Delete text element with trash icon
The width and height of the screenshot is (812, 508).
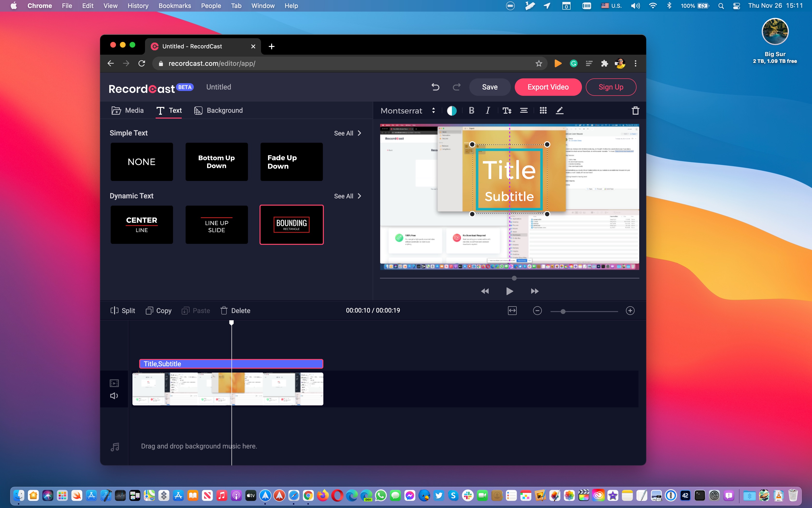pyautogui.click(x=635, y=111)
